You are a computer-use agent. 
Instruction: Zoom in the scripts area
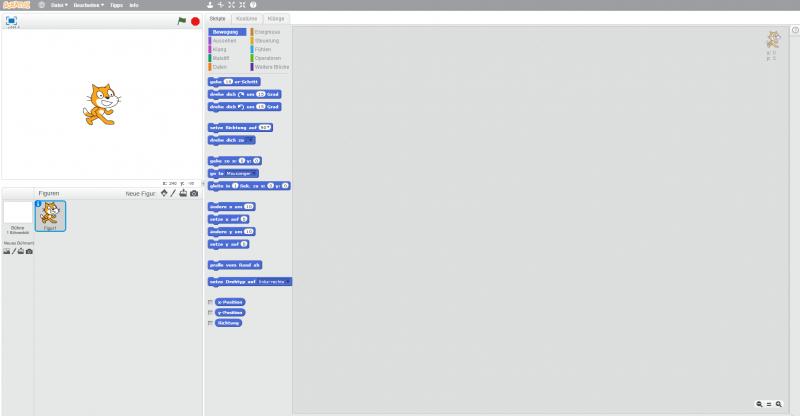779,404
